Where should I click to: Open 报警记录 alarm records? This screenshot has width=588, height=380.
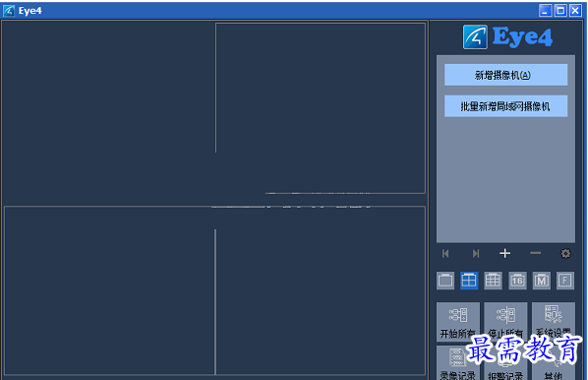(x=505, y=363)
